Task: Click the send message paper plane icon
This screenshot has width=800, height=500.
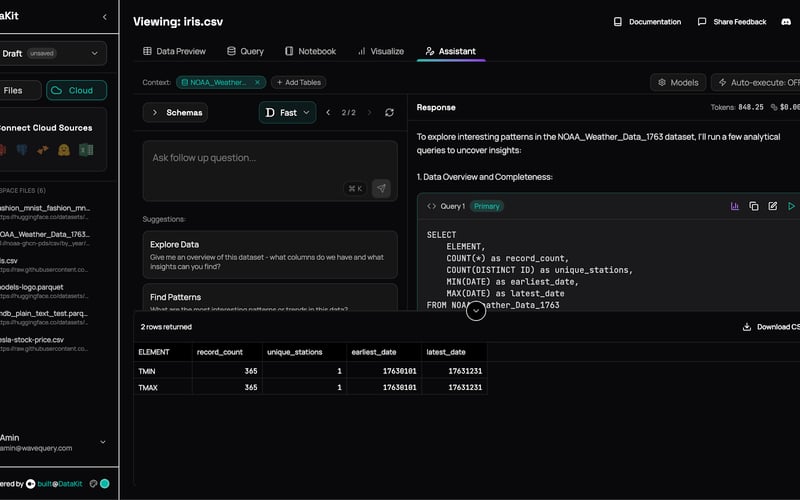Action: coord(381,188)
